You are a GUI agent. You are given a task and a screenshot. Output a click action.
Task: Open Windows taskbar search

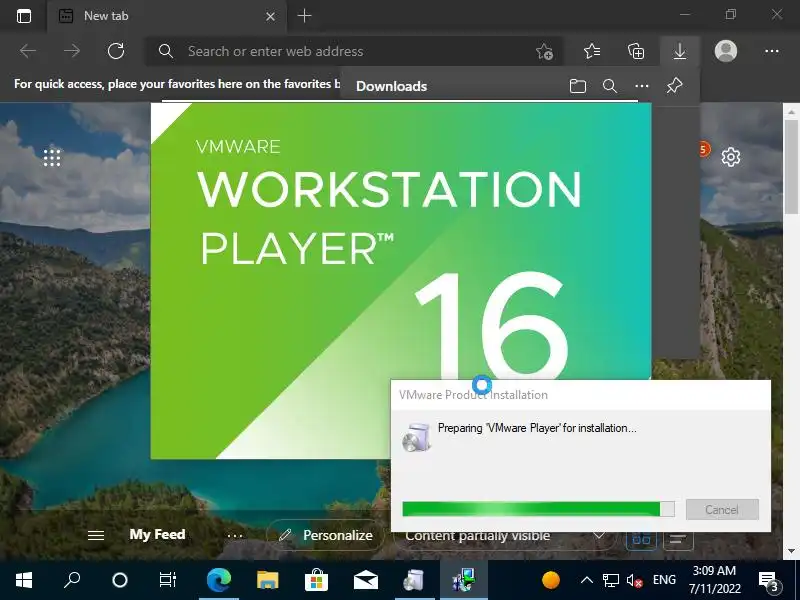71,580
